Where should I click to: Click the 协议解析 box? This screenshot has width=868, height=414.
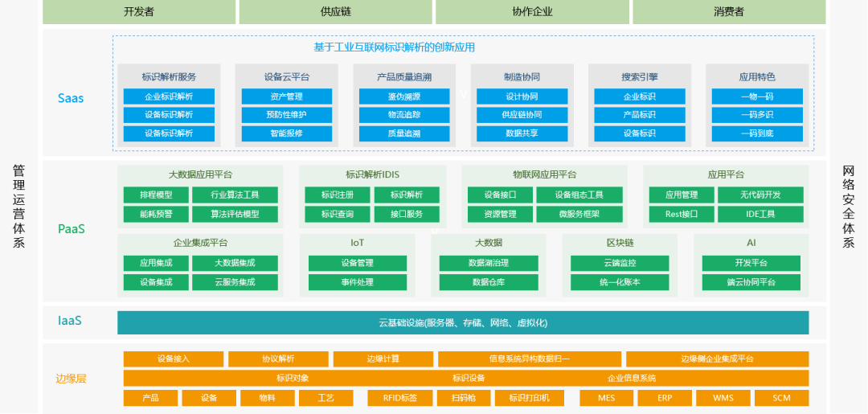pos(278,359)
